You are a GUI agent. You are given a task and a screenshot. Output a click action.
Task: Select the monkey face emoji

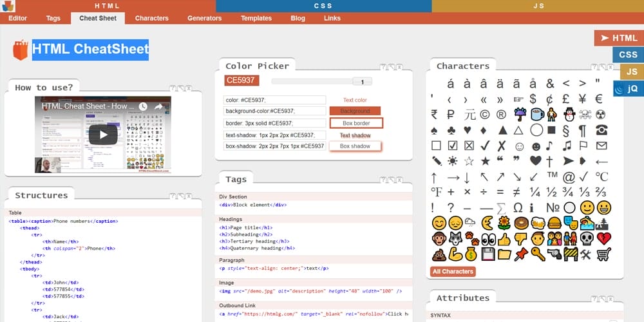pos(439,239)
